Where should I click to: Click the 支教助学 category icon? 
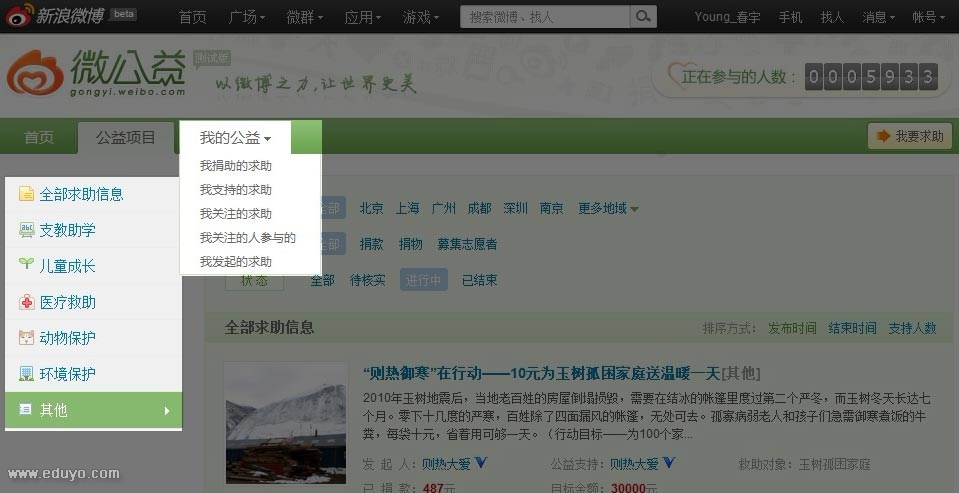click(x=26, y=230)
